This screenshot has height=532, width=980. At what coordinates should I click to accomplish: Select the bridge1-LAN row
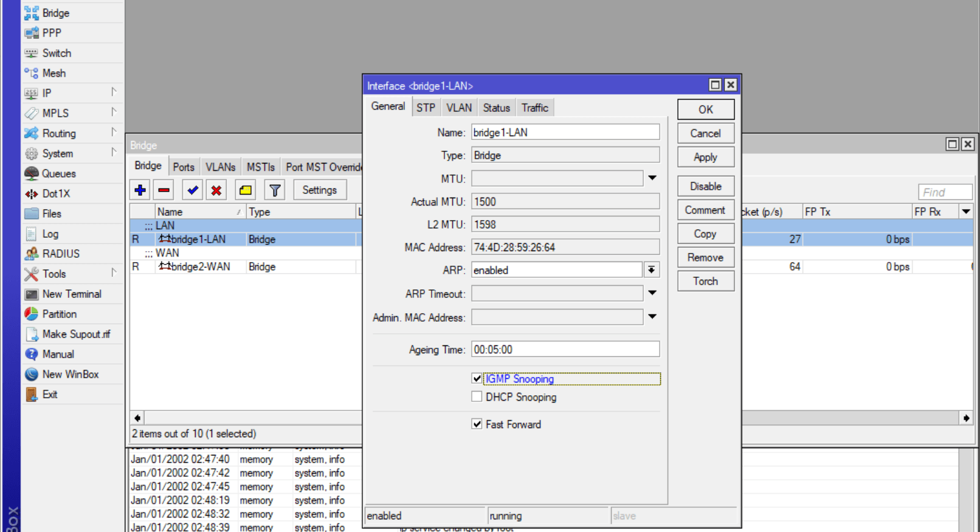[246, 239]
